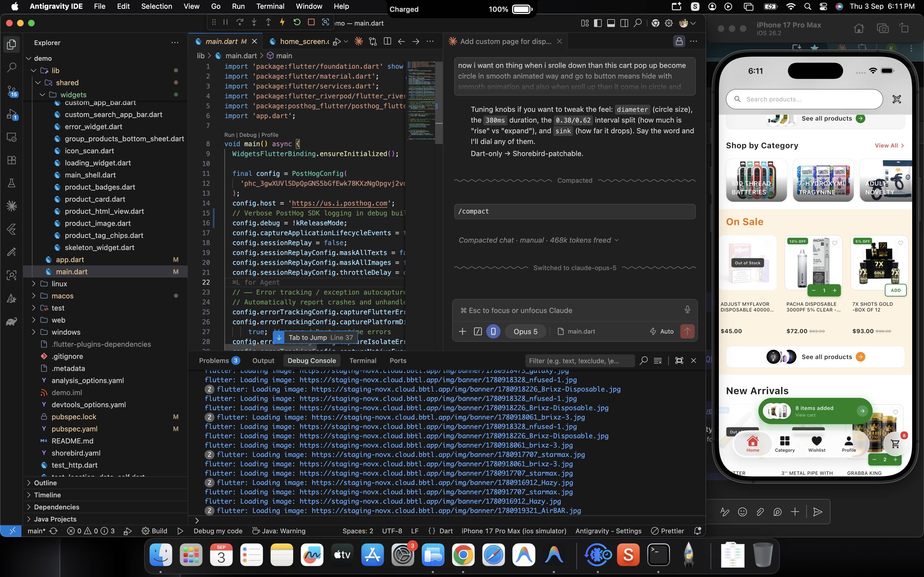Click the debug Hot Reload lightning icon

282,22
